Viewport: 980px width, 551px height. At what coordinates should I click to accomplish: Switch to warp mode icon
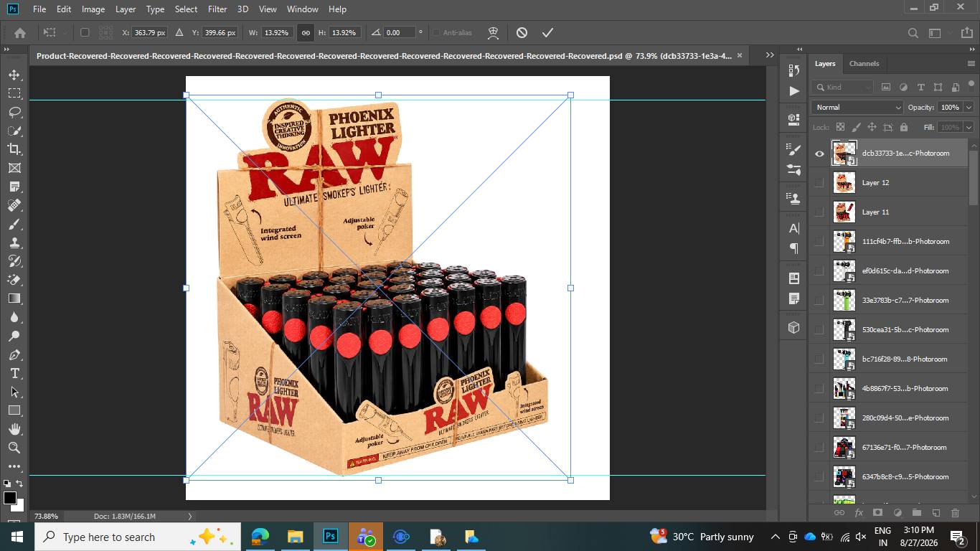click(x=493, y=32)
